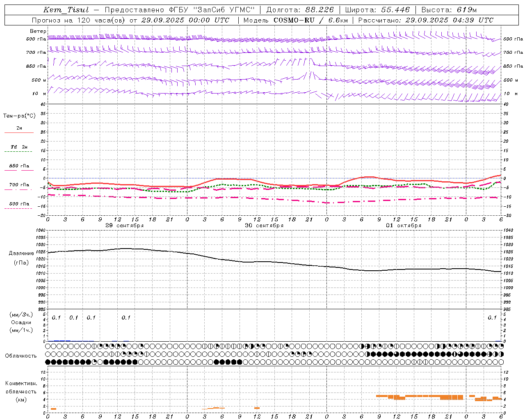The height and width of the screenshot is (420, 525).
Task: Click the blue precipitation bar near hour 3
Action: click(62, 340)
